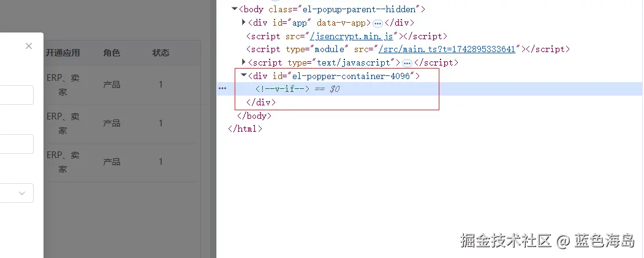Close the dialog with the X icon
Screen dimensions: 644x258
point(29,46)
